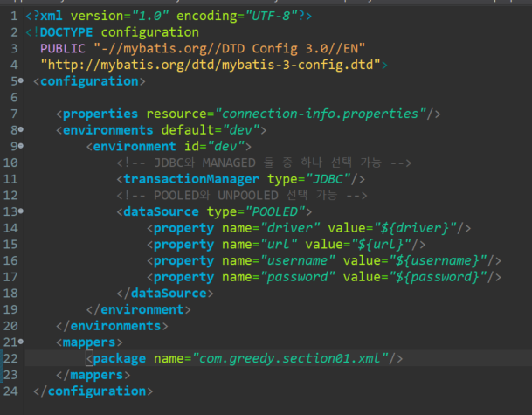Screen dimensions: 532x415
Task: Click the POOLED와 UNPOOLED comment on line 12
Action: pos(242,196)
